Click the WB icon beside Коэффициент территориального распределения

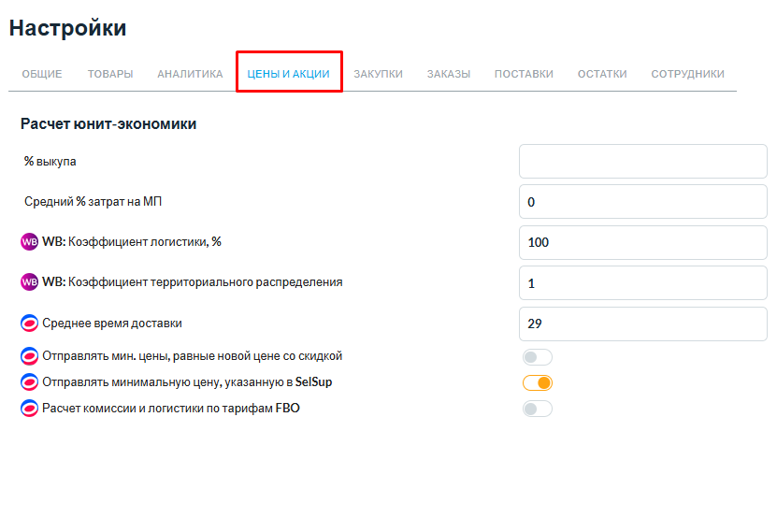29,281
